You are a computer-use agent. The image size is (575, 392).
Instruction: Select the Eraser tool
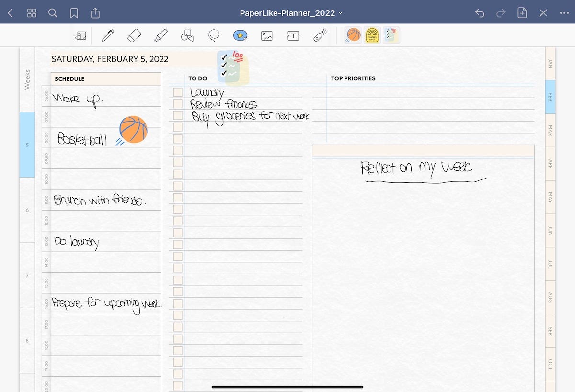pyautogui.click(x=134, y=35)
